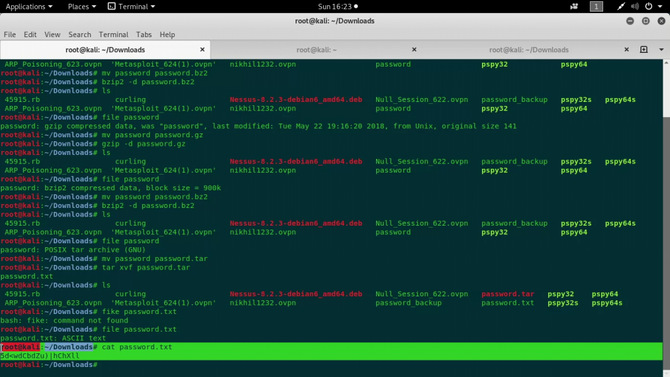This screenshot has height=377, width=670.
Task: Click the 'cat password.txt' command text
Action: (x=137, y=347)
